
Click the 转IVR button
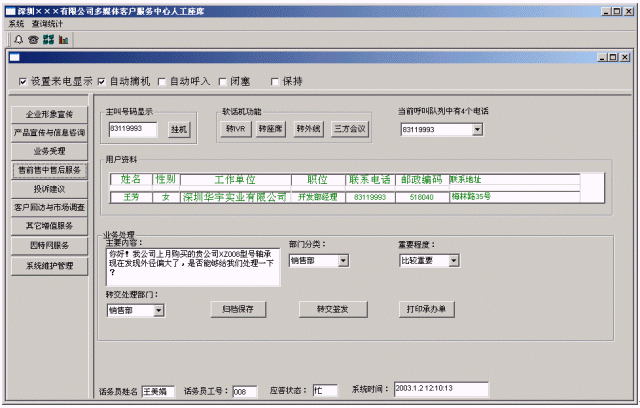click(236, 129)
